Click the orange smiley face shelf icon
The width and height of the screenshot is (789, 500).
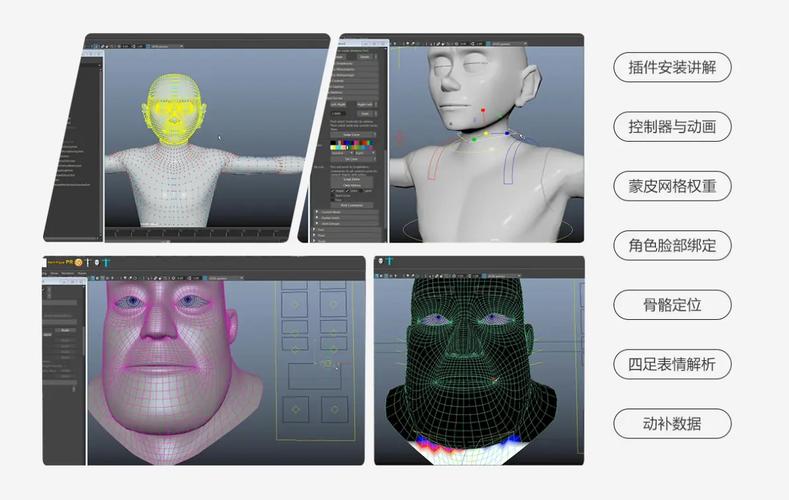(x=79, y=261)
